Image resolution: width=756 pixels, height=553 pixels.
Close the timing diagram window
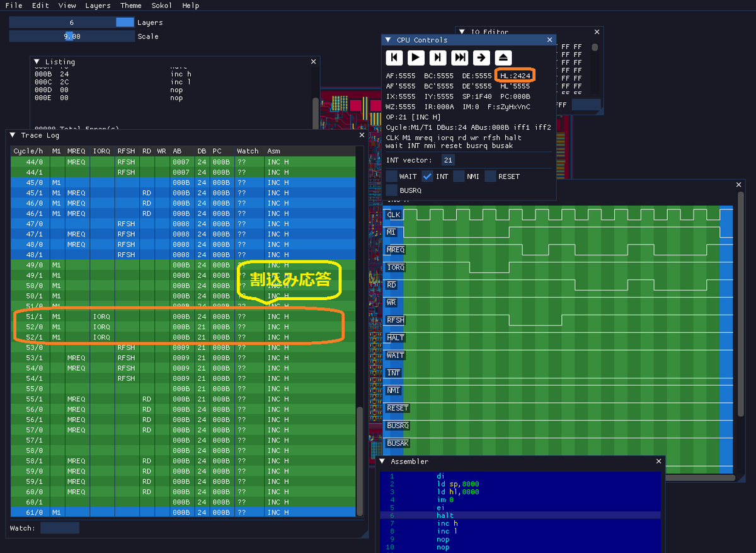coord(740,184)
